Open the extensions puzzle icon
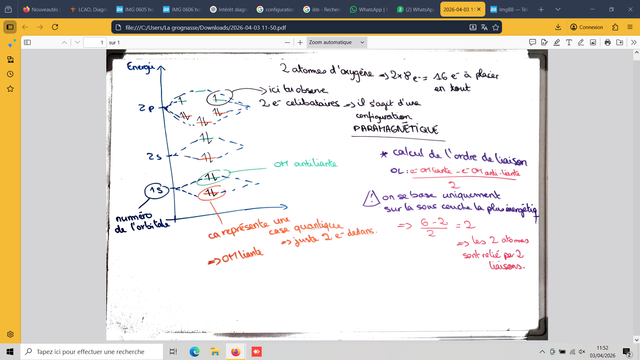 click(x=615, y=27)
